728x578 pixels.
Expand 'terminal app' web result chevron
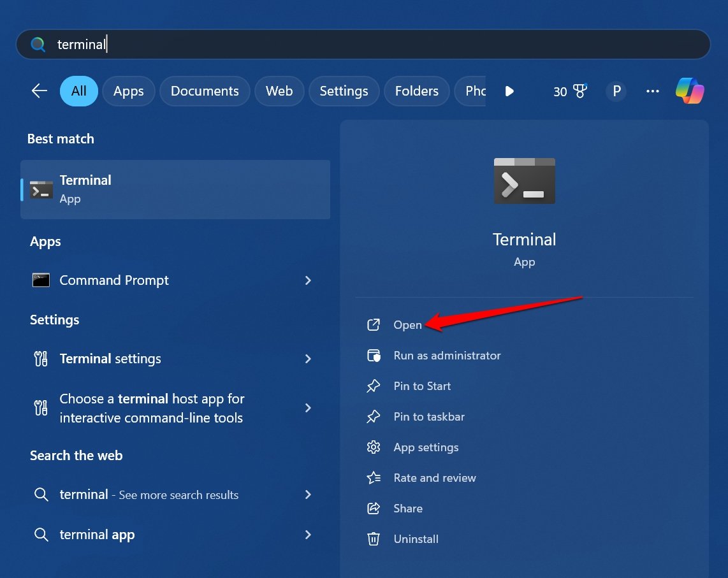308,535
